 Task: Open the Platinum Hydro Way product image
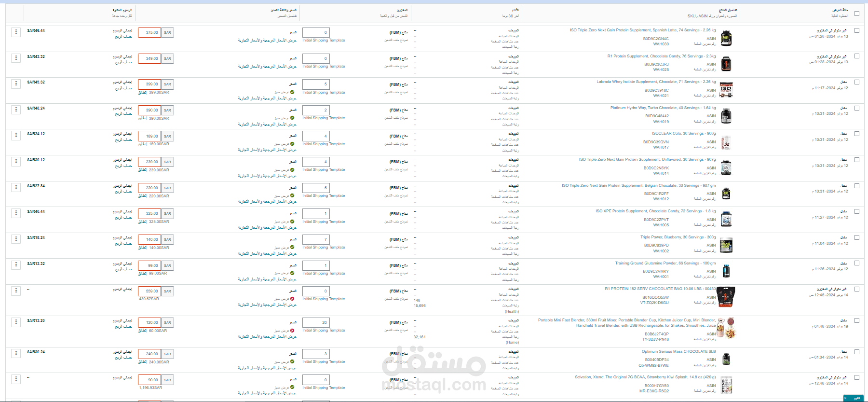click(726, 116)
